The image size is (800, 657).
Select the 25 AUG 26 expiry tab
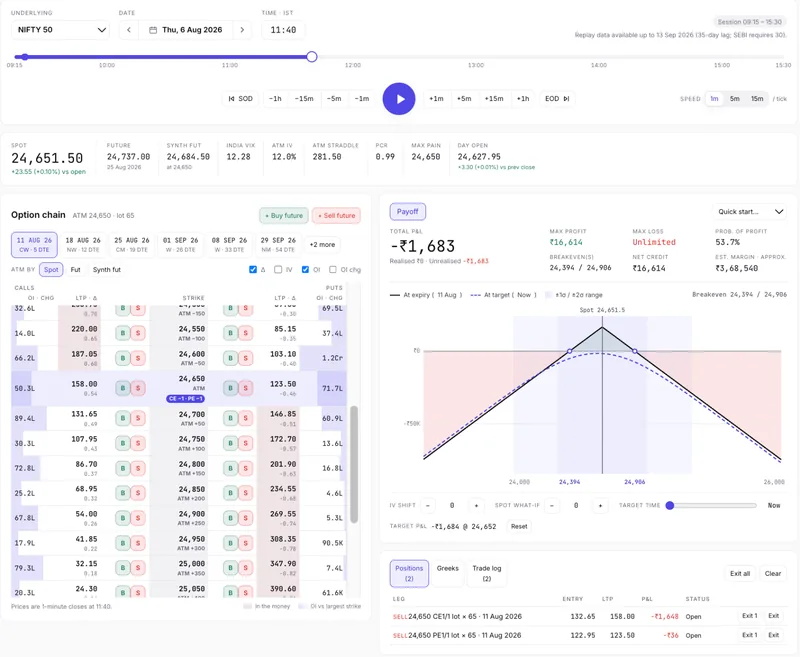pos(132,244)
